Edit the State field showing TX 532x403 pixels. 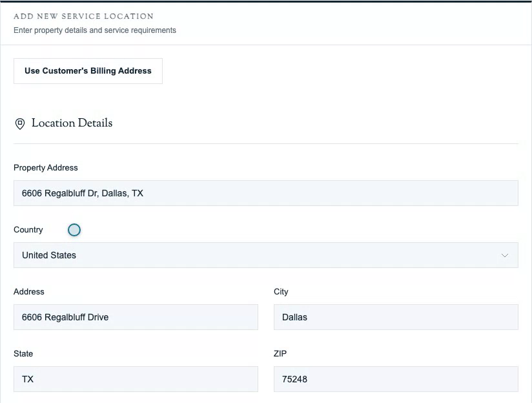coord(136,379)
